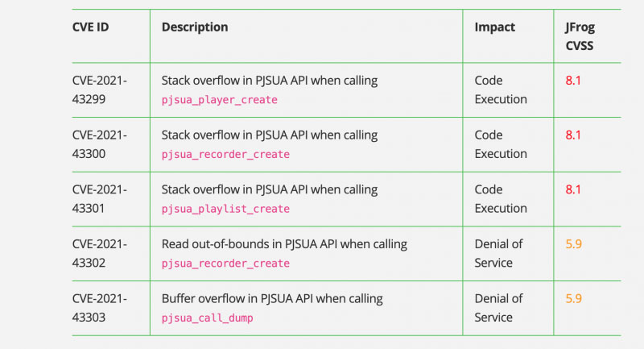Screen dimensions: 644x349
Task: Click the pjsua_playlist_create code text
Action: 225,209
